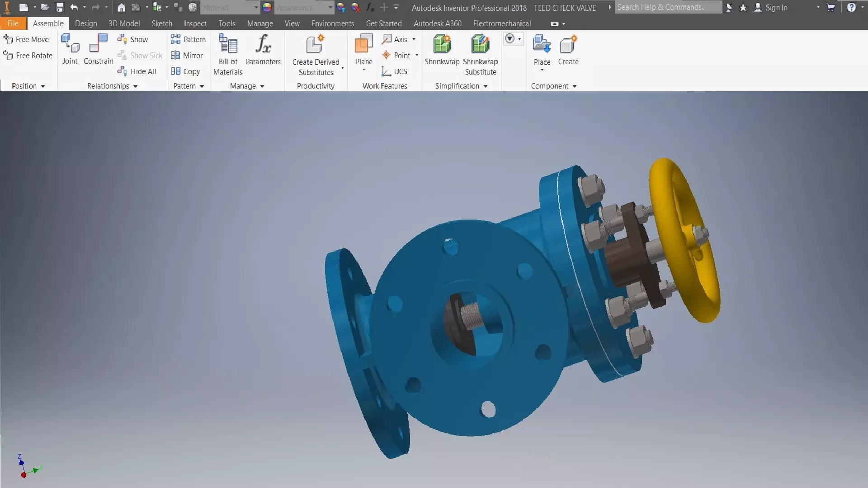
Task: Open the Inspect ribbon tab
Action: point(195,23)
